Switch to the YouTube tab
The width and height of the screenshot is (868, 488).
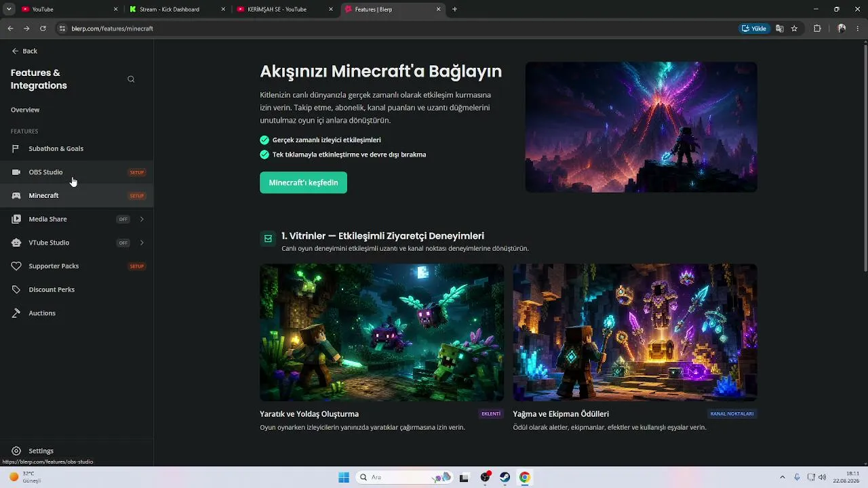click(x=68, y=9)
